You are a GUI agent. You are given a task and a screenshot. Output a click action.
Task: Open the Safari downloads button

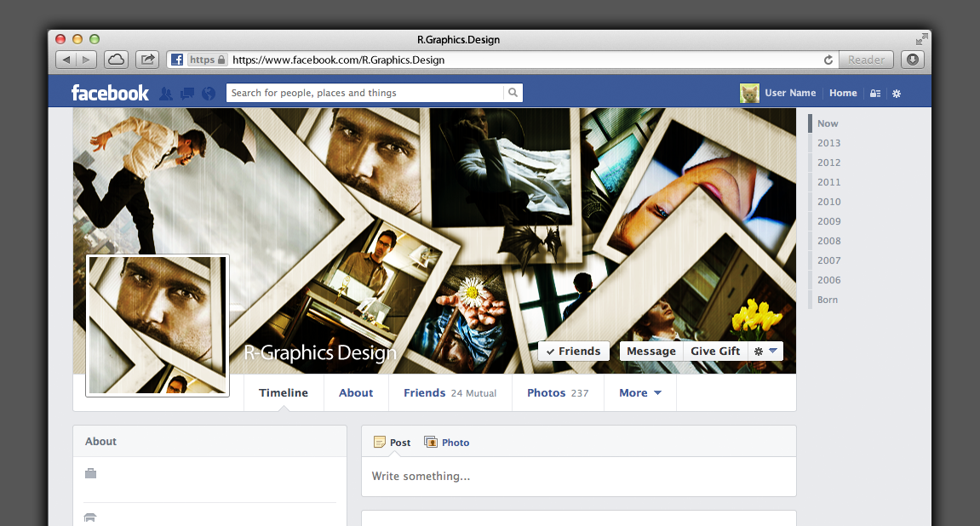pos(913,60)
